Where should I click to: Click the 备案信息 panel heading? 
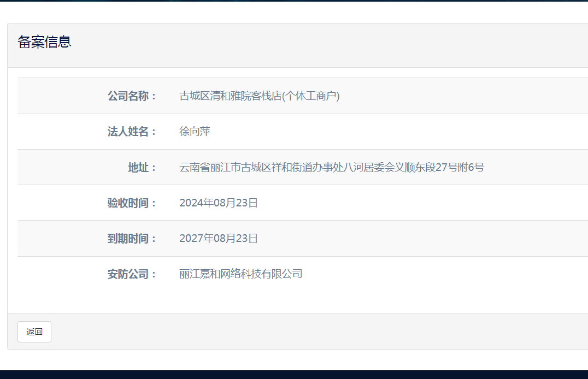(x=44, y=42)
